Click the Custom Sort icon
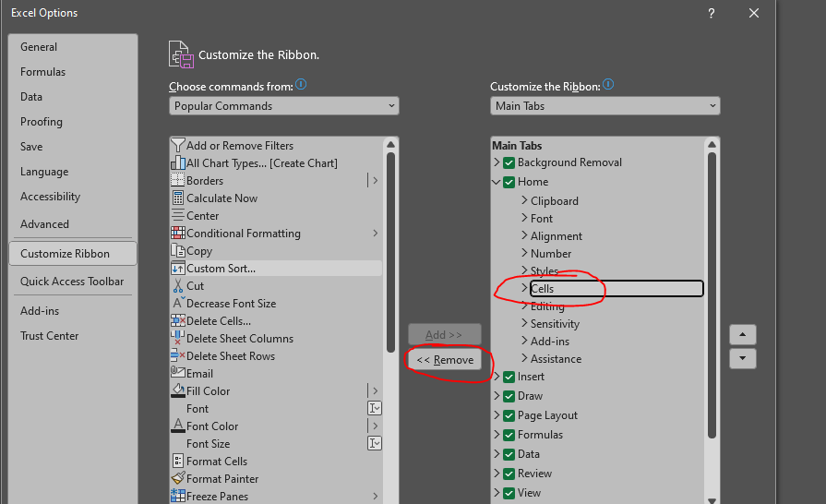Viewport: 826px width, 504px height. (178, 268)
